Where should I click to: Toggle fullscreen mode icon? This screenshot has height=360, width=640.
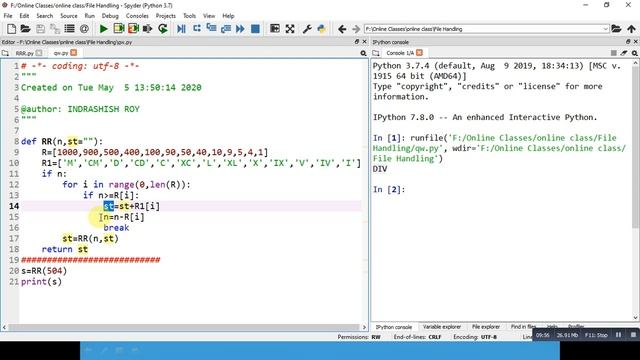pos(290,29)
